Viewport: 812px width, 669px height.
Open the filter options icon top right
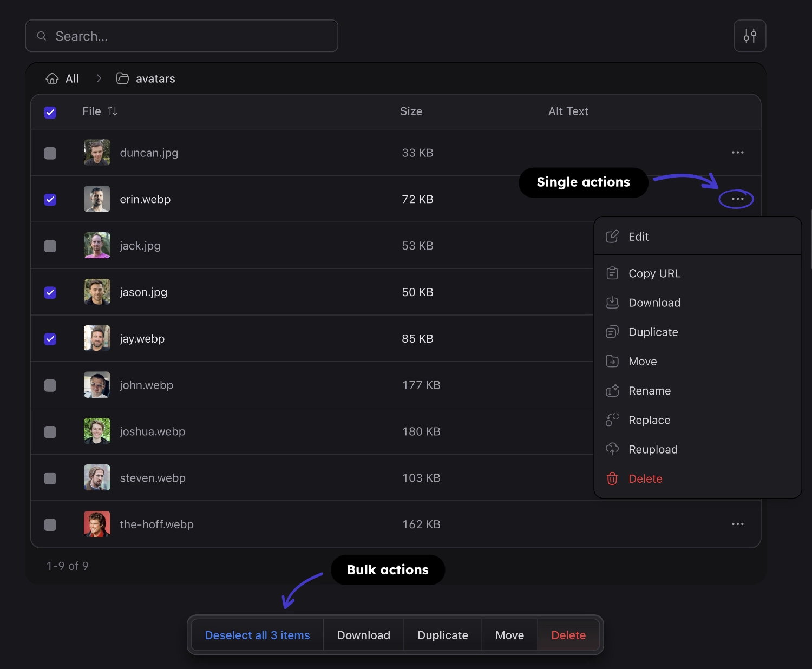[x=750, y=36]
